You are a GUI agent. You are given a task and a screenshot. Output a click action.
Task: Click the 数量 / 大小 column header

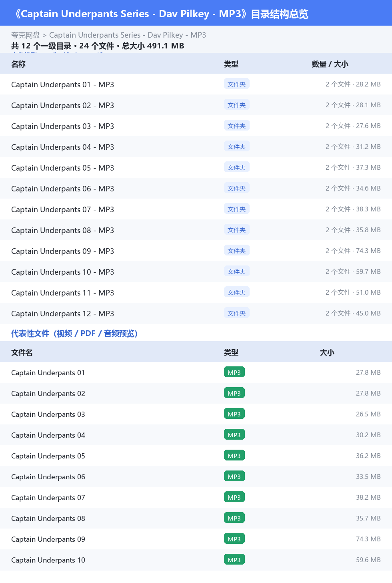click(330, 64)
